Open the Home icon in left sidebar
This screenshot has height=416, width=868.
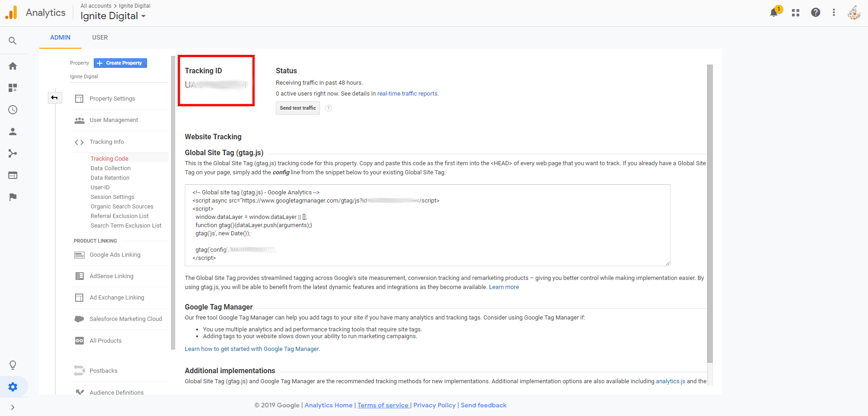(x=13, y=66)
